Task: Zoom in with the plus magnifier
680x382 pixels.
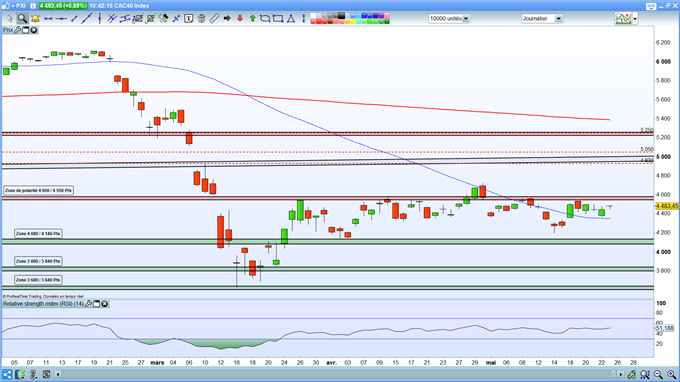Action: tap(671, 374)
